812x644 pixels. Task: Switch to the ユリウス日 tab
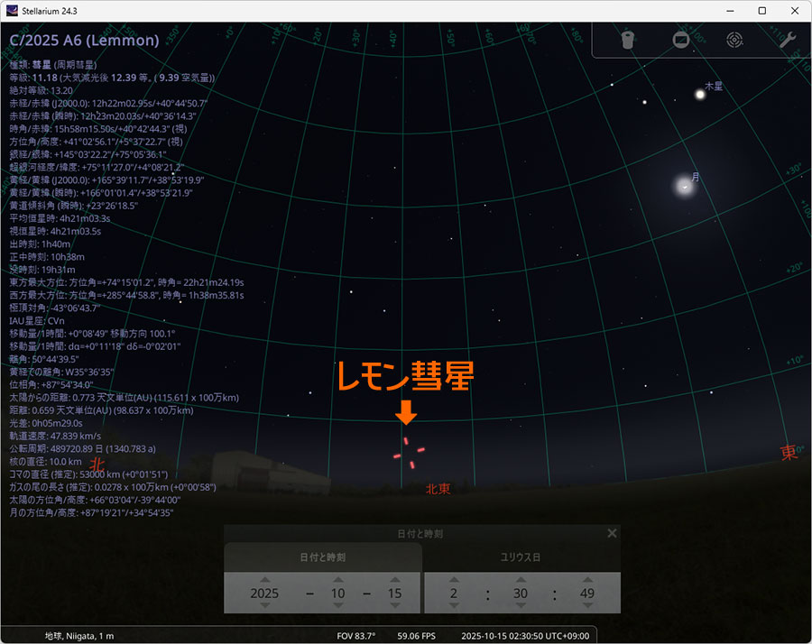[522, 557]
